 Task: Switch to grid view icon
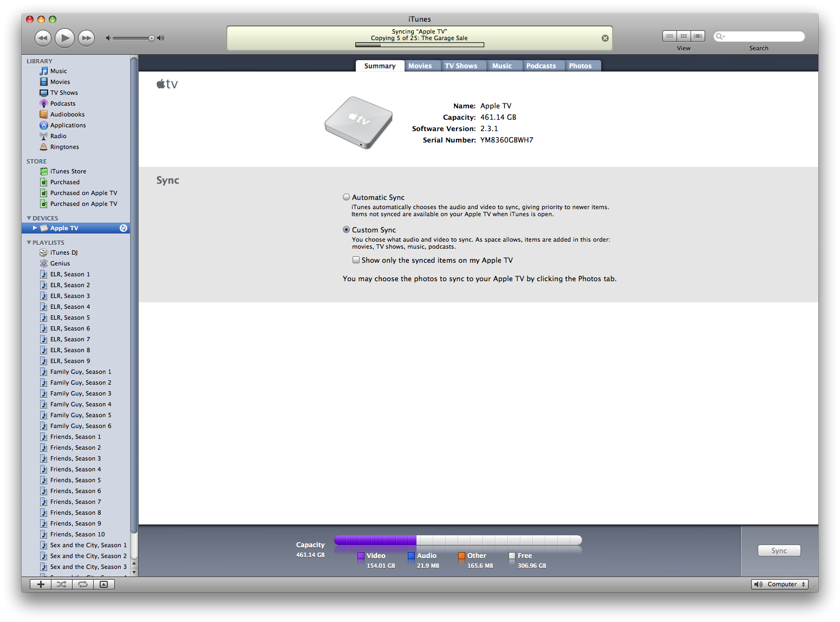pyautogui.click(x=684, y=36)
